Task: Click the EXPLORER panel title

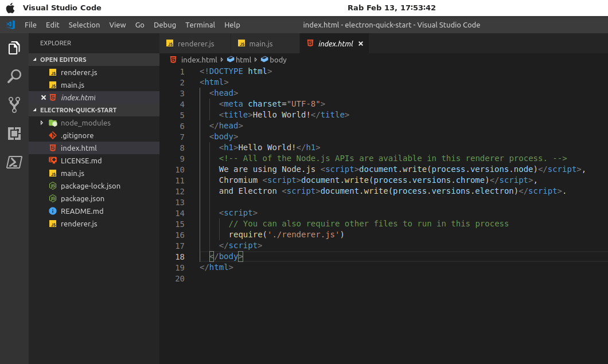Action: point(56,43)
